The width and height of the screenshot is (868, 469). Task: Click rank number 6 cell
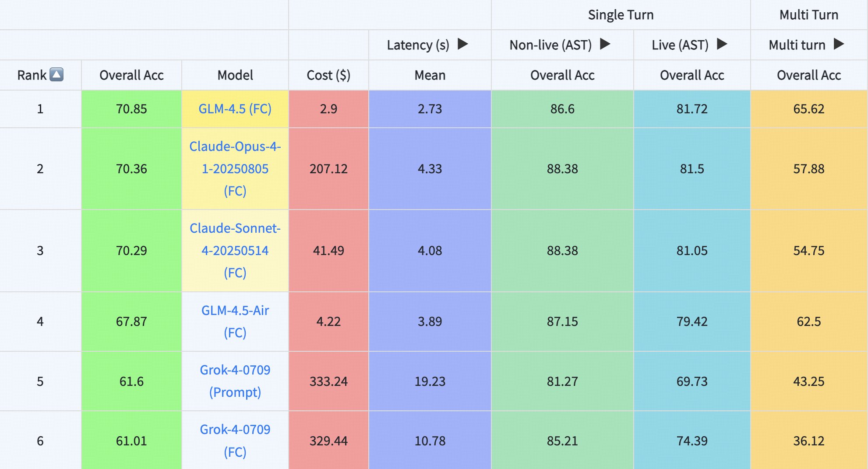tap(40, 441)
